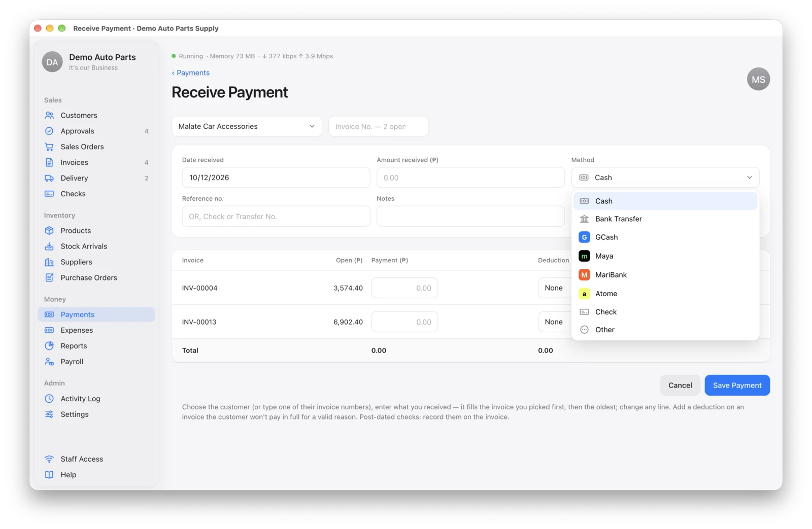Click the Reference no. field

pos(276,217)
